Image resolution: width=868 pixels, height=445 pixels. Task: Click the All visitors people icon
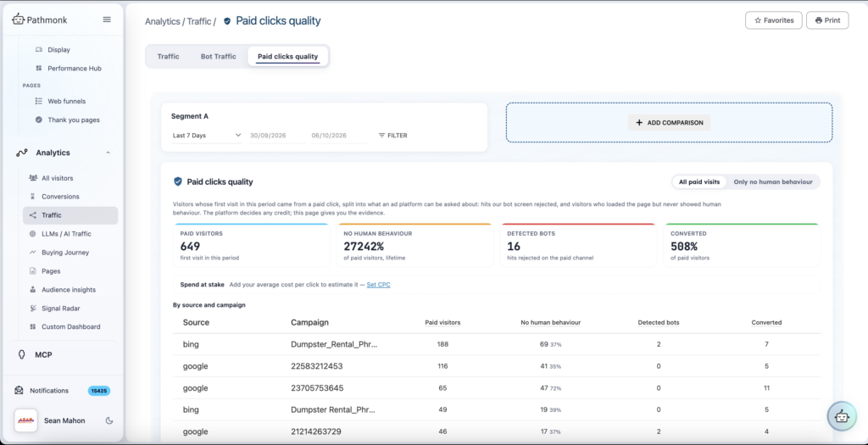[x=33, y=178]
